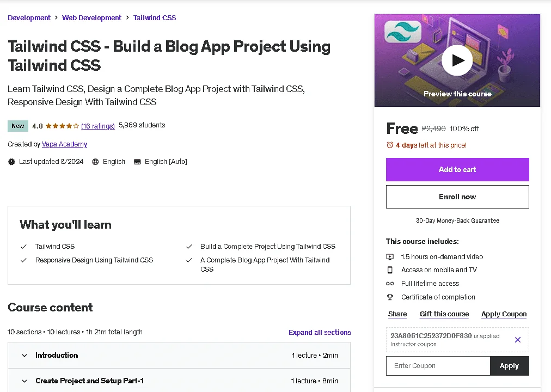Expand Create Project and Setup Part-1

[x=179, y=381]
